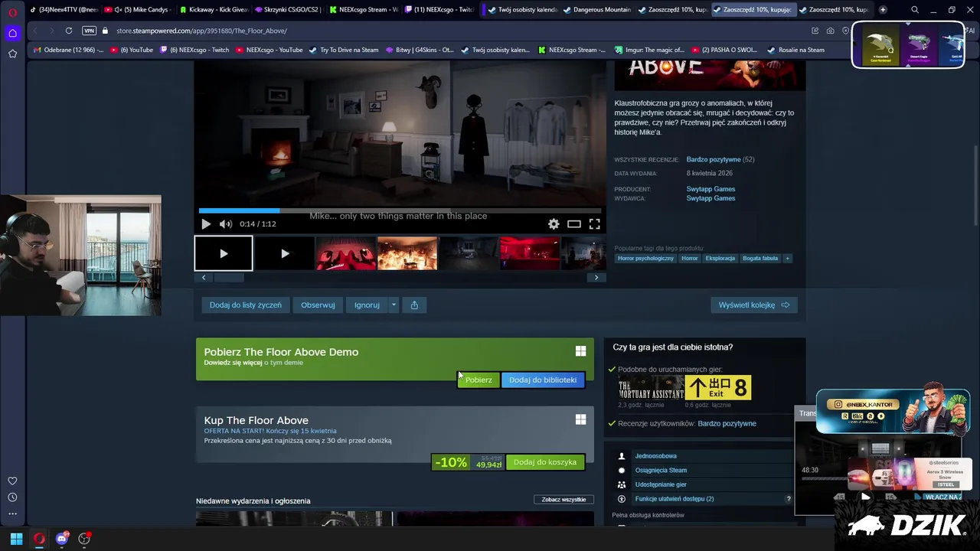The width and height of the screenshot is (980, 551).
Task: Select the second video thumbnail
Action: (x=285, y=253)
